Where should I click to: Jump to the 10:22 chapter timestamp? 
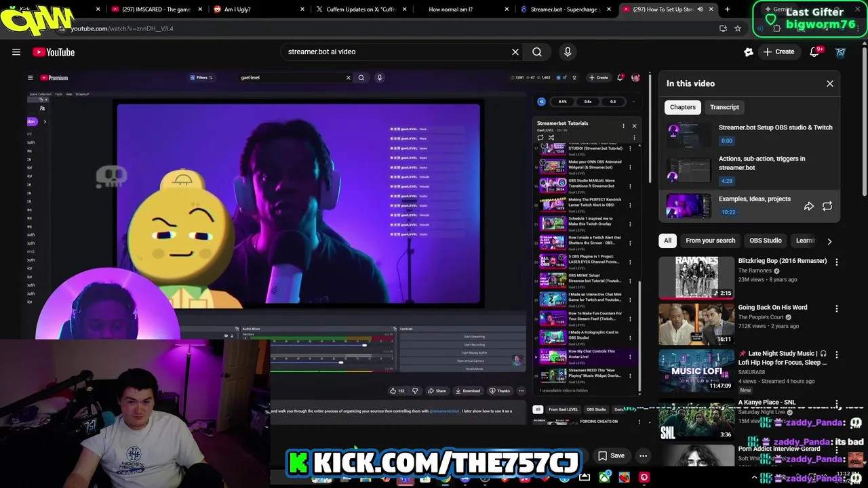point(728,212)
